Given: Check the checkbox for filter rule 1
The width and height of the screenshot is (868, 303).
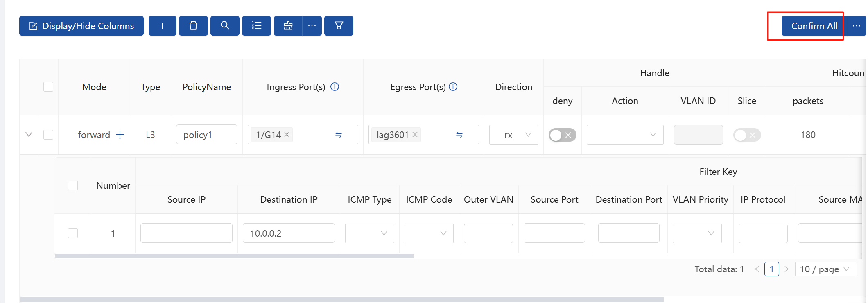Looking at the screenshot, I should (73, 233).
